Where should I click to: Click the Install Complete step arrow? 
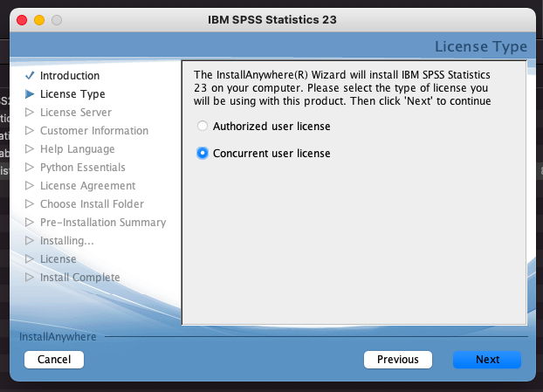click(30, 278)
